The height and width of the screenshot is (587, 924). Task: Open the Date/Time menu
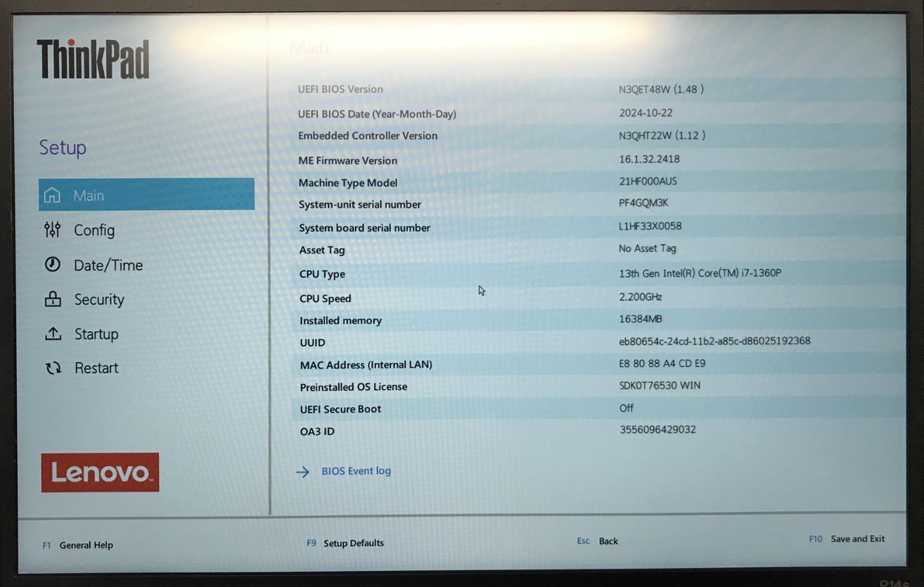(108, 265)
